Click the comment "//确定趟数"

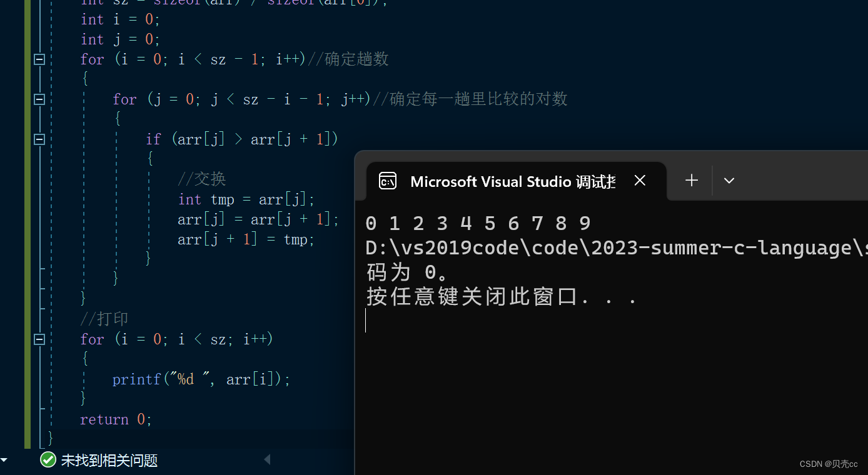click(348, 59)
